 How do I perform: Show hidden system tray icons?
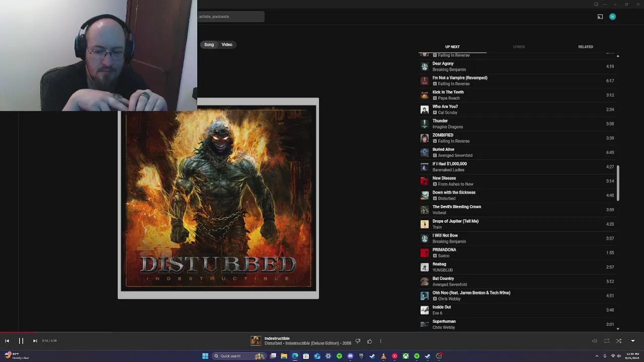coord(597,356)
